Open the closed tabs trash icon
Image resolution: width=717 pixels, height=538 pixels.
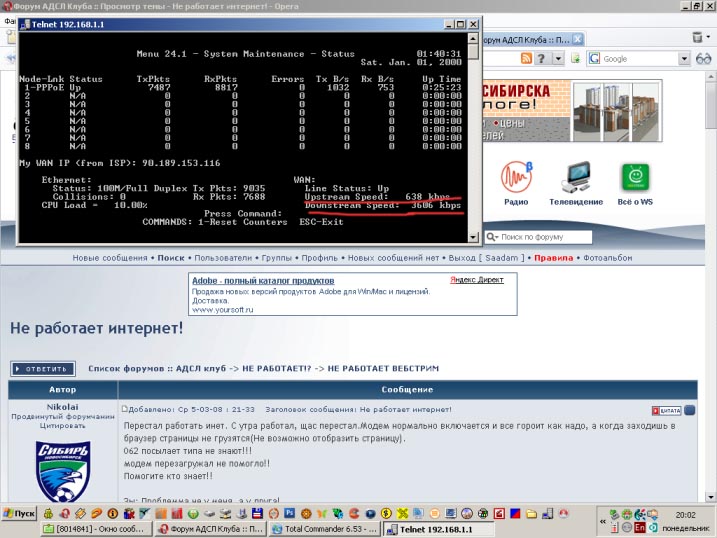[x=697, y=37]
